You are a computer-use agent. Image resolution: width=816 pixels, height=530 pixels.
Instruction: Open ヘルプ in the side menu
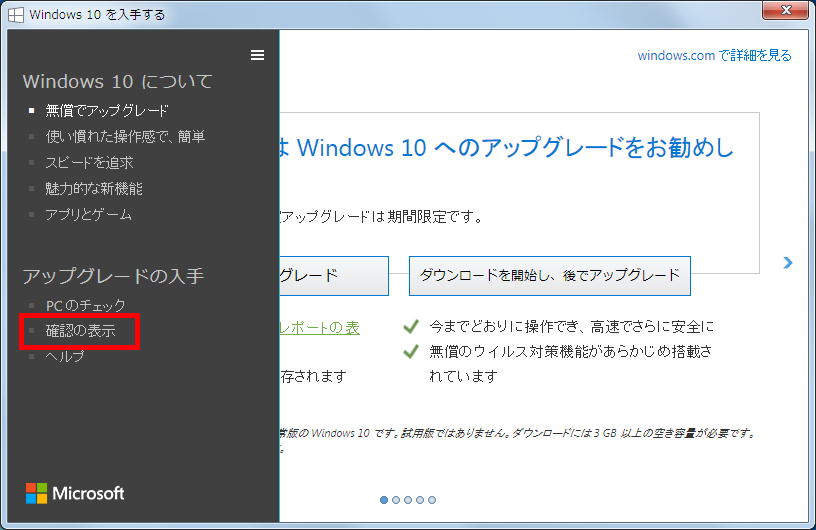(x=65, y=356)
